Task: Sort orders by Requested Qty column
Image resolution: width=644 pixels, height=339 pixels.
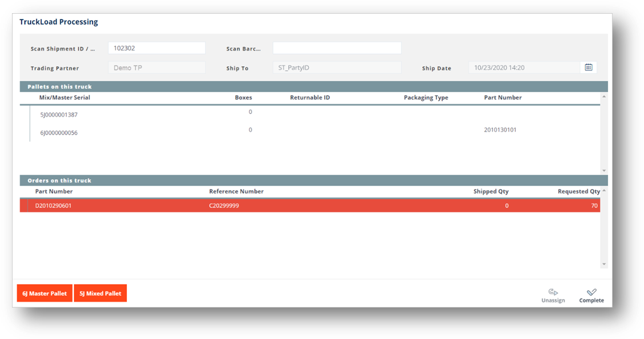Action: pyautogui.click(x=579, y=191)
